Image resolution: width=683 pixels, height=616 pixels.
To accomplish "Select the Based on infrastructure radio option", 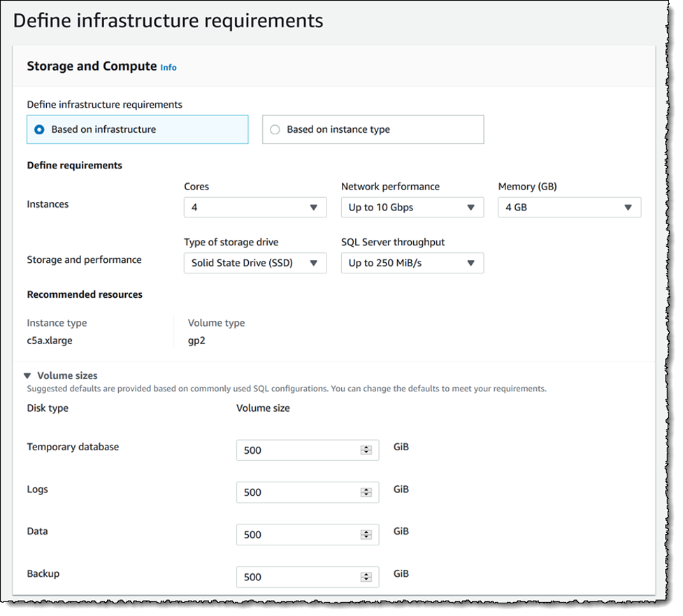I will (40, 129).
